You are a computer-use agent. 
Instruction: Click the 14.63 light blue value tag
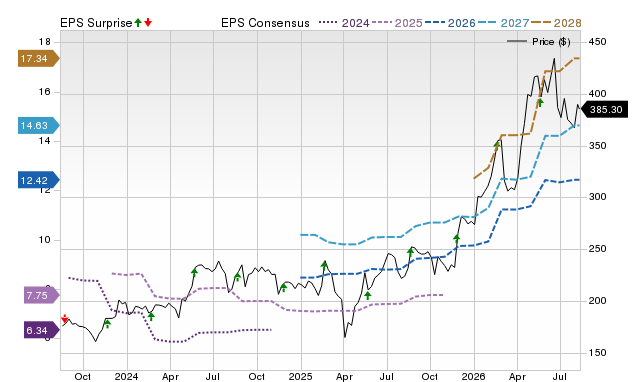(x=39, y=125)
